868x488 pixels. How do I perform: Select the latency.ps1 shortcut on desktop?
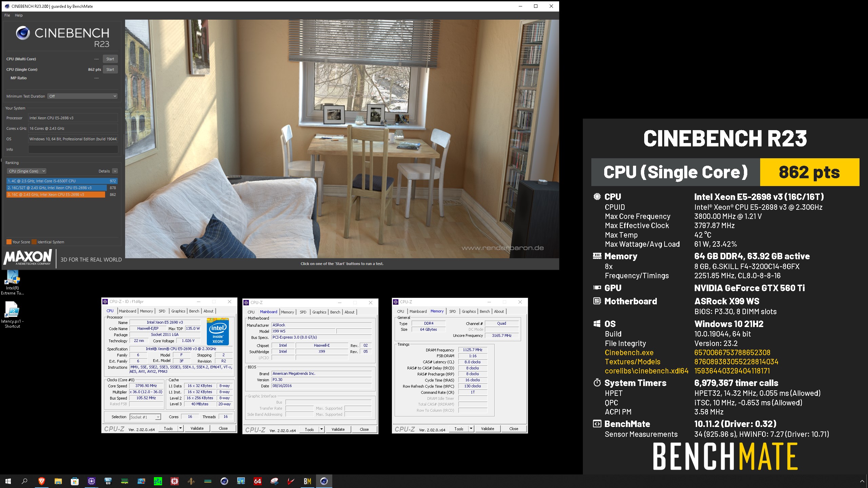(13, 315)
